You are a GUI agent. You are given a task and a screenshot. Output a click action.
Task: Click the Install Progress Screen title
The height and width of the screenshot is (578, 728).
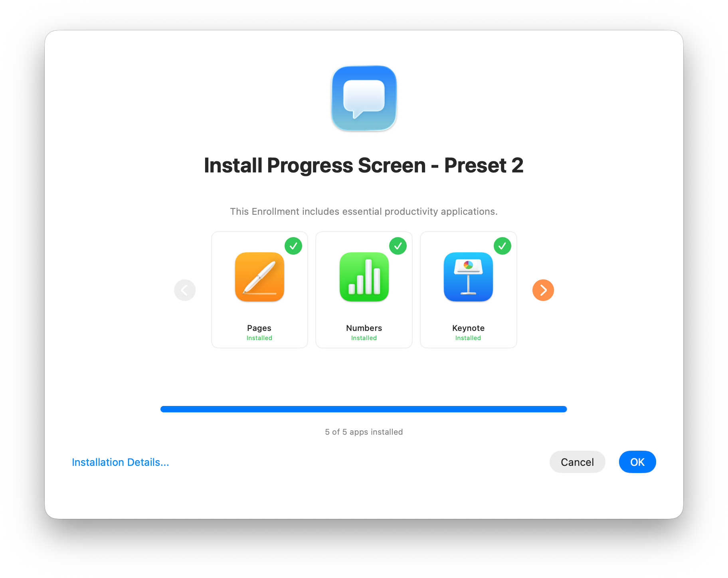click(364, 165)
